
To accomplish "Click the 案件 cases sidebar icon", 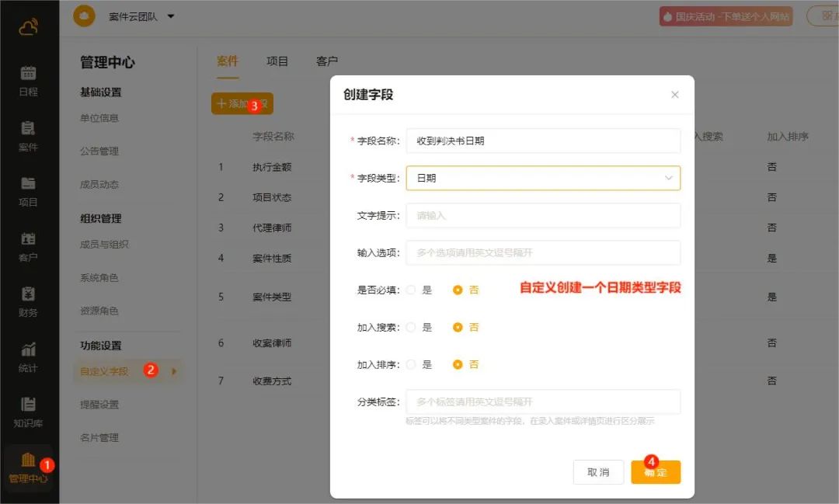I will tap(28, 129).
